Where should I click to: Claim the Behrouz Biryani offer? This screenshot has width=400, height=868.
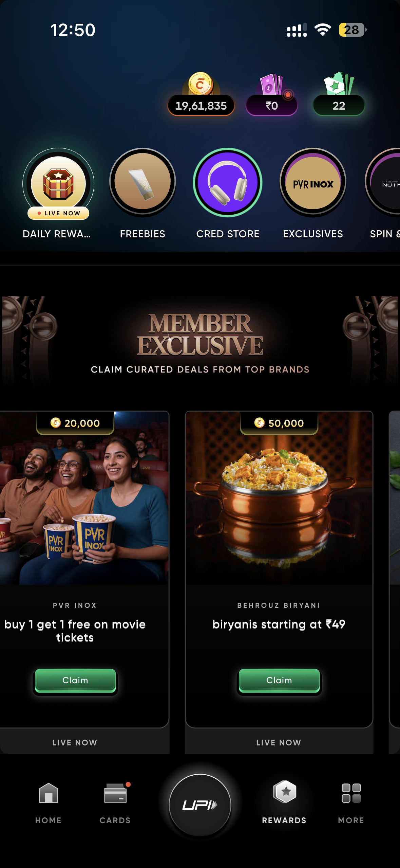coord(279,680)
